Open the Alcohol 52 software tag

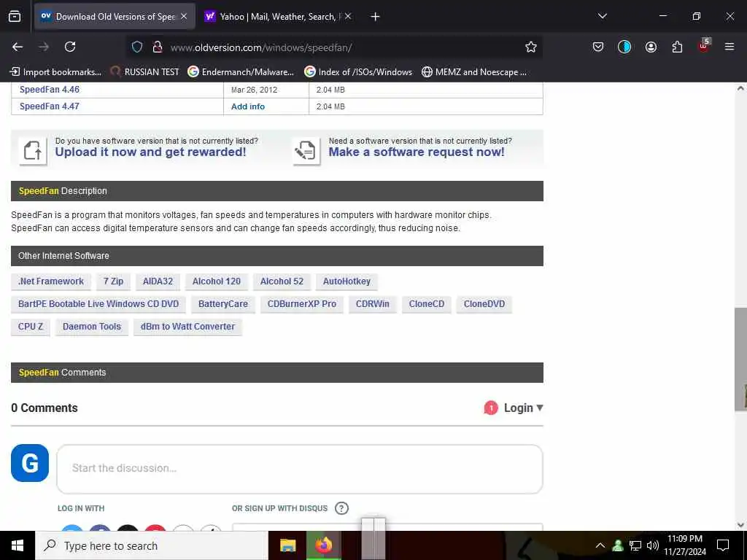[x=282, y=281]
